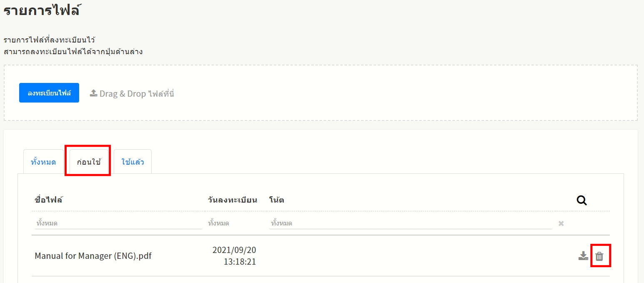The image size is (644, 283).
Task: Delete the file using the trash icon
Action: point(599,256)
